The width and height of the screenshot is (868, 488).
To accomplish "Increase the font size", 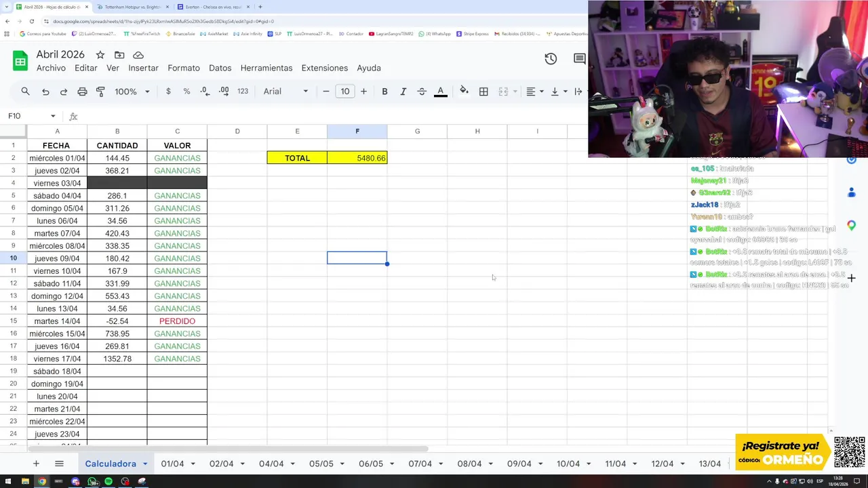I will pos(363,91).
